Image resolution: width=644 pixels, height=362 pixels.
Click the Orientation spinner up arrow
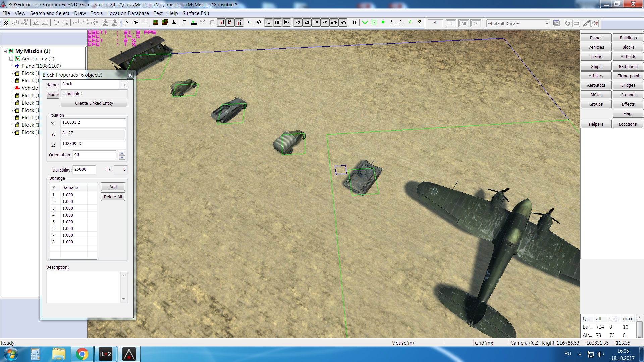(122, 153)
